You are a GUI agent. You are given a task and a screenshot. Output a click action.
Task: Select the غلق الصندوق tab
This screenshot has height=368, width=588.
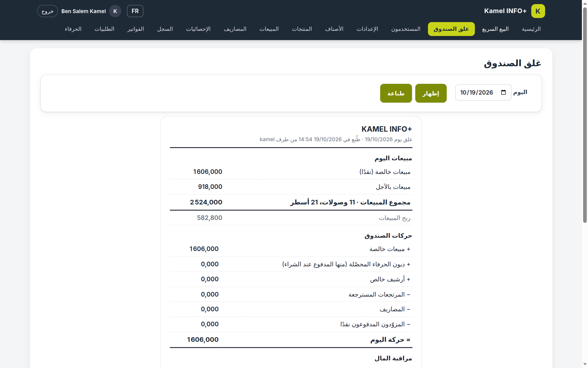pos(451,29)
